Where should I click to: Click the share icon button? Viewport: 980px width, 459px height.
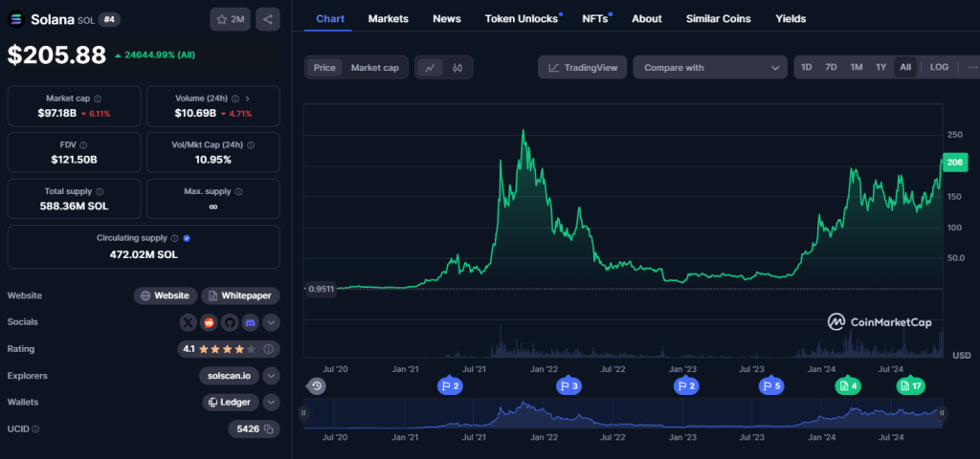pos(268,19)
